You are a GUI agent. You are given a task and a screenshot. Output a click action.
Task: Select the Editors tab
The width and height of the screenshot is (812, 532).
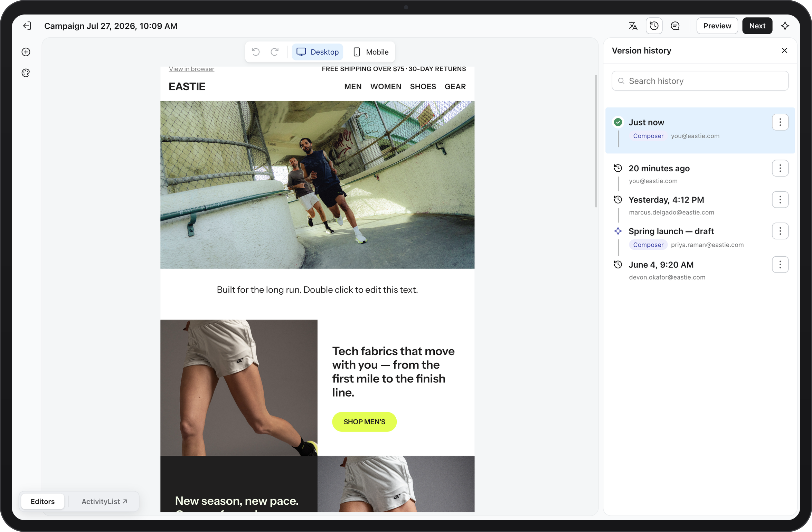pyautogui.click(x=43, y=501)
